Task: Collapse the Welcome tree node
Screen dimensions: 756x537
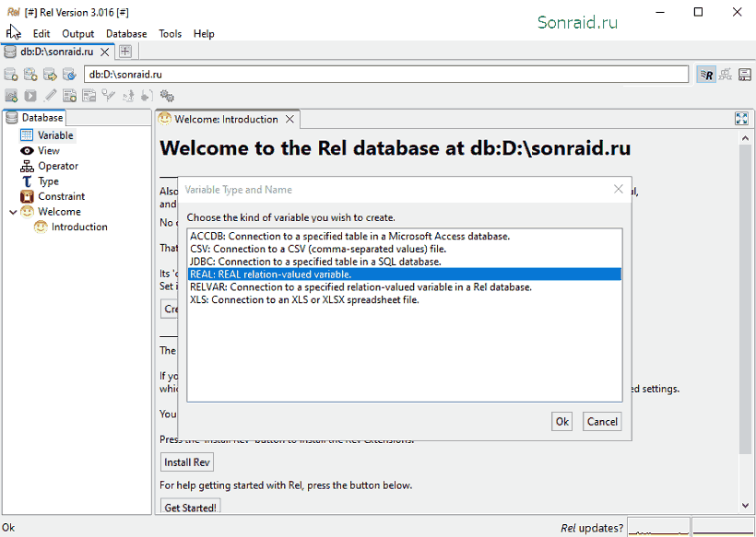Action: coord(13,212)
